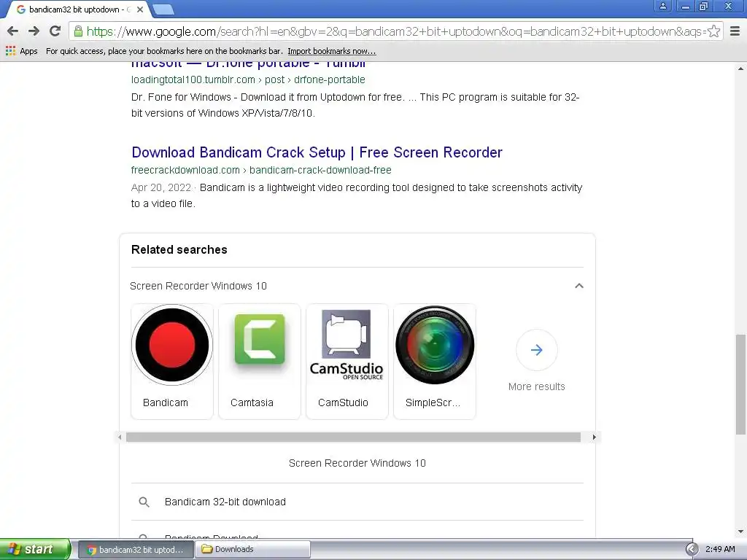Click the horizontal carousel scrollbar track
This screenshot has width=747, height=560.
[354, 437]
